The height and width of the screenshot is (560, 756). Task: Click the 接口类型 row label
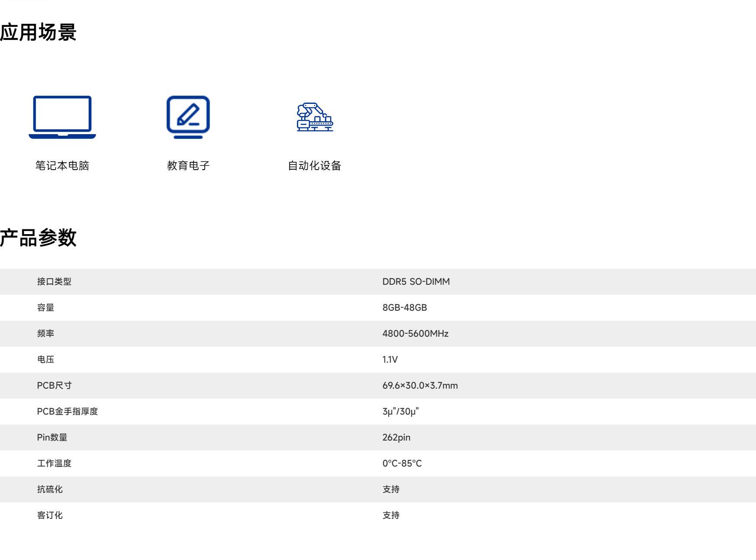pyautogui.click(x=54, y=282)
